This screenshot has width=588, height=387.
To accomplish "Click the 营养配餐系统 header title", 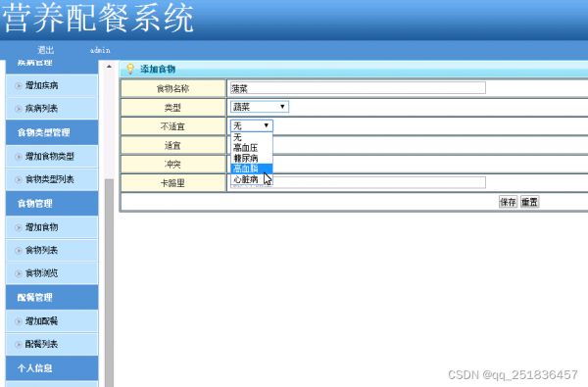I will tap(98, 18).
